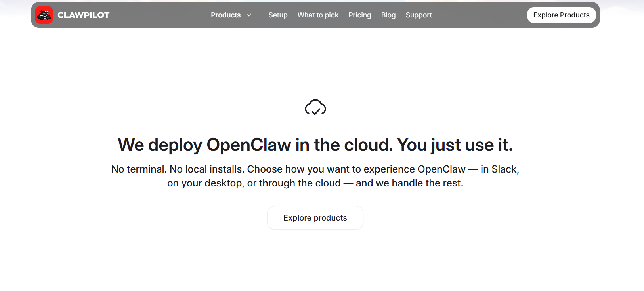644x291 pixels.
Task: Click the CLAWPILOT brand name text
Action: tap(84, 15)
